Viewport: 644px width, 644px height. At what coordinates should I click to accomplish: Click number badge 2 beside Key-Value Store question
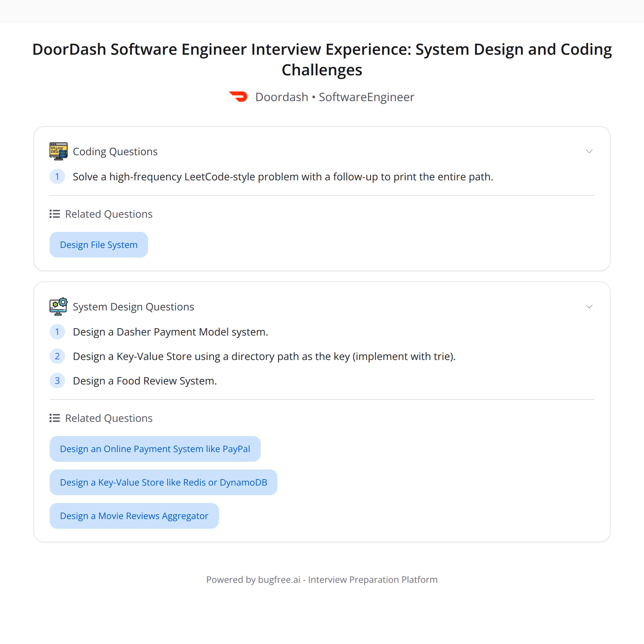[x=57, y=356]
